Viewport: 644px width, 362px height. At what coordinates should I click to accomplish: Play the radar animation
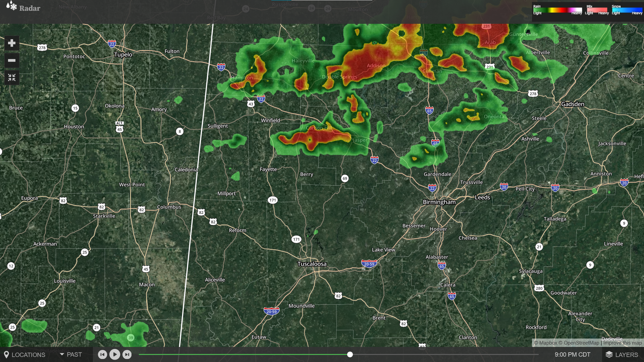pyautogui.click(x=115, y=354)
